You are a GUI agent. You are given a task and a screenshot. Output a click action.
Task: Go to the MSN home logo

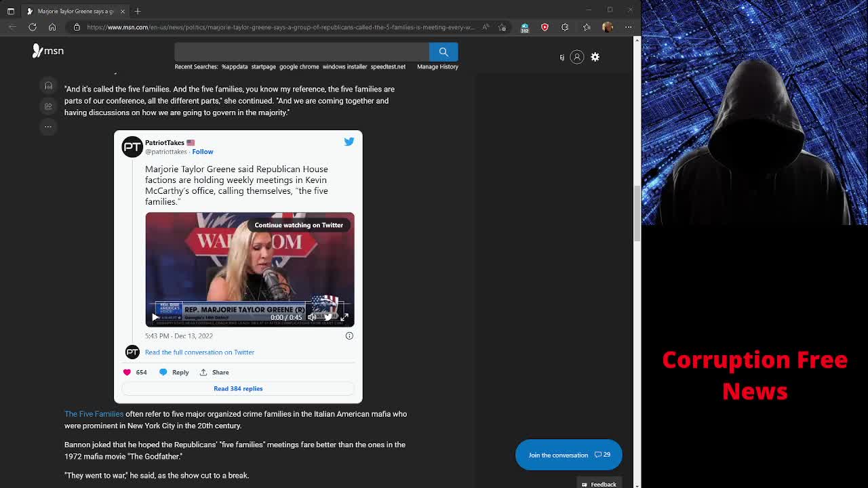pos(48,51)
